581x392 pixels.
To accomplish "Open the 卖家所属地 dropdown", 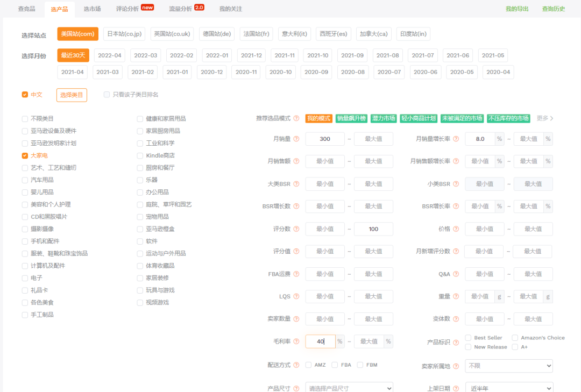I will pyautogui.click(x=509, y=366).
